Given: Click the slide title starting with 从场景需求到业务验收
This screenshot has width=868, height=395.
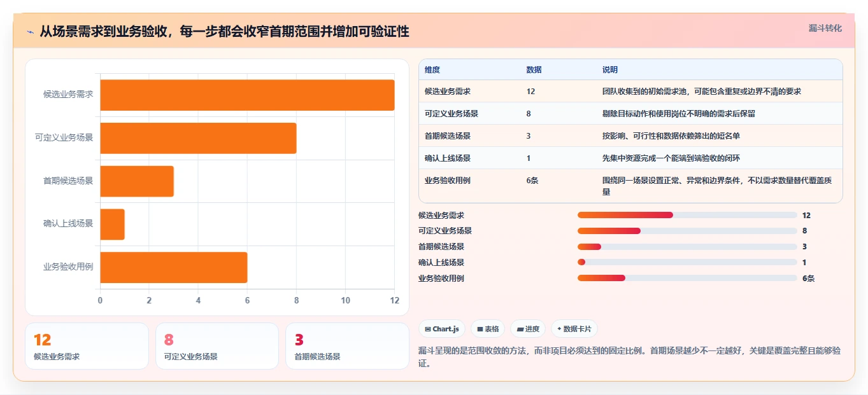Looking at the screenshot, I should (x=224, y=31).
